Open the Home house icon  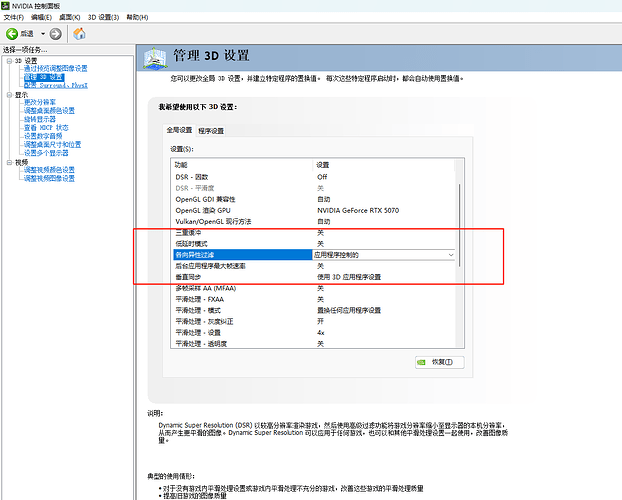(79, 34)
